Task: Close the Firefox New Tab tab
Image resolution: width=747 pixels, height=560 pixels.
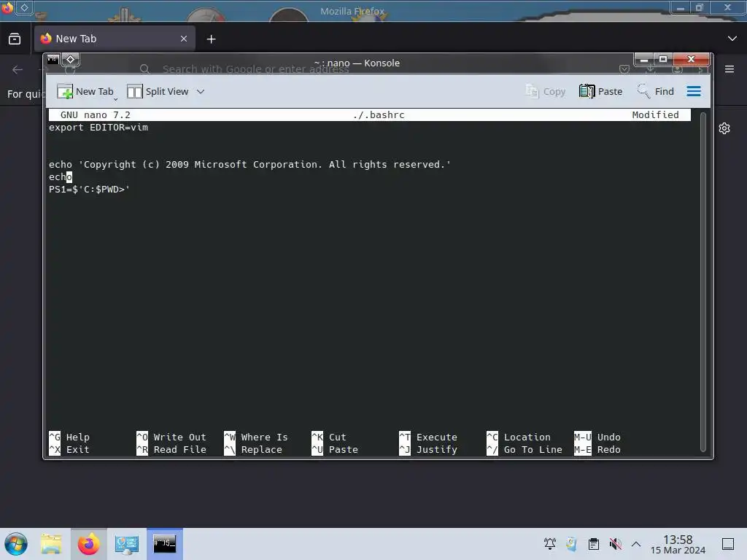Action: [184, 39]
